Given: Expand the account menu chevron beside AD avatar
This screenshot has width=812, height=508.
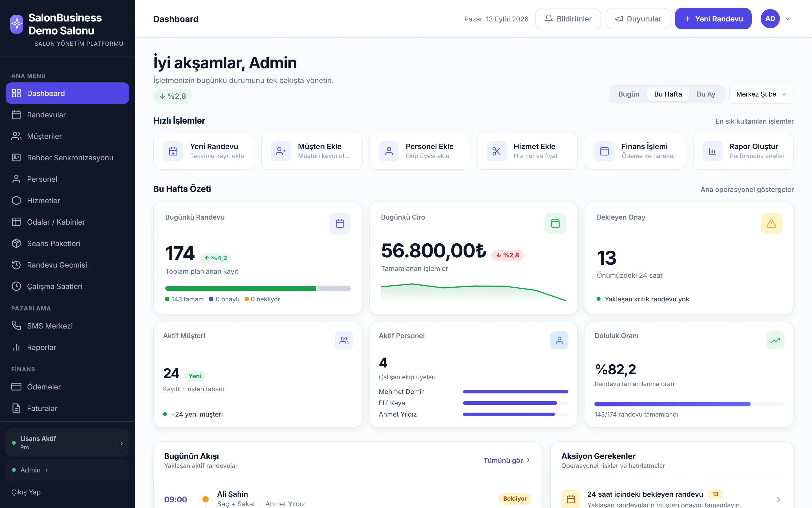Looking at the screenshot, I should coord(788,19).
